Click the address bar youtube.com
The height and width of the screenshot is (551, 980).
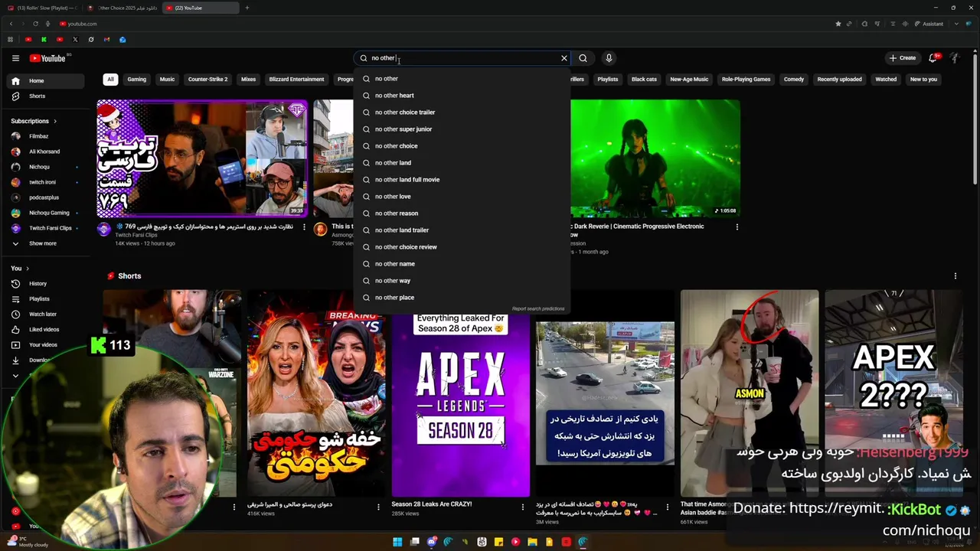pos(83,24)
